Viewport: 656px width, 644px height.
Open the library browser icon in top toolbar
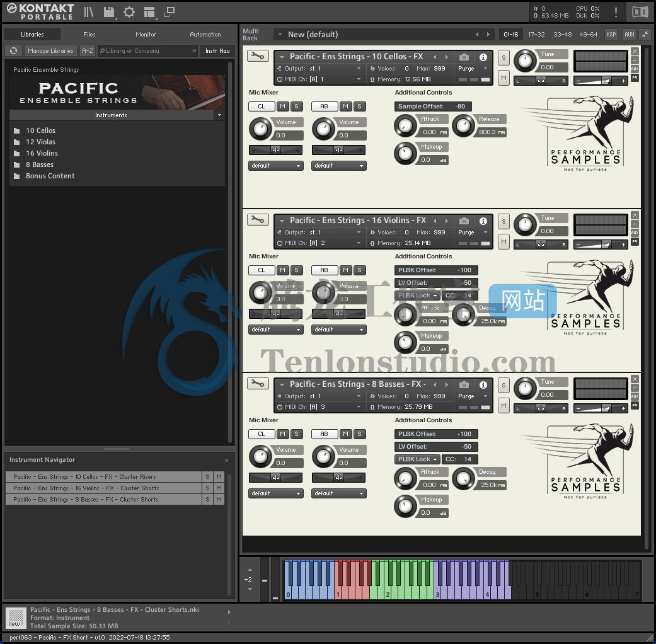(x=88, y=12)
